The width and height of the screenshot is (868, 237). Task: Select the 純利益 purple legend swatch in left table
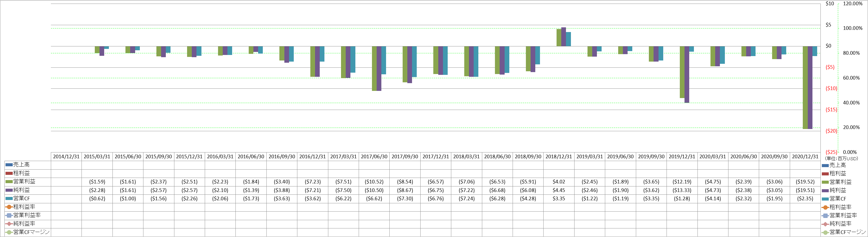tap(9, 190)
